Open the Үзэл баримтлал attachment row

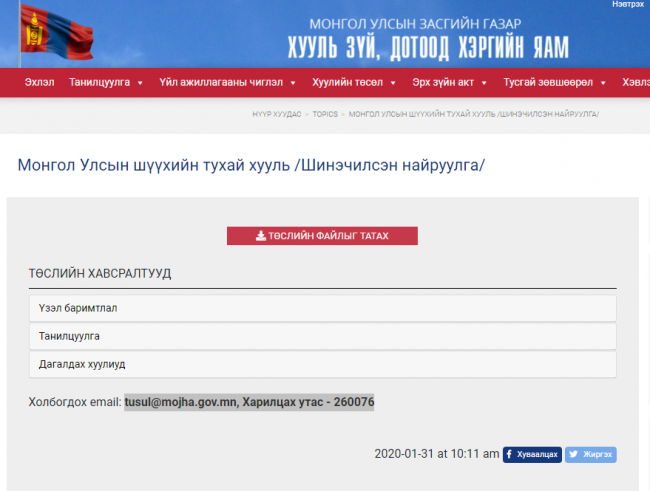tap(322, 307)
